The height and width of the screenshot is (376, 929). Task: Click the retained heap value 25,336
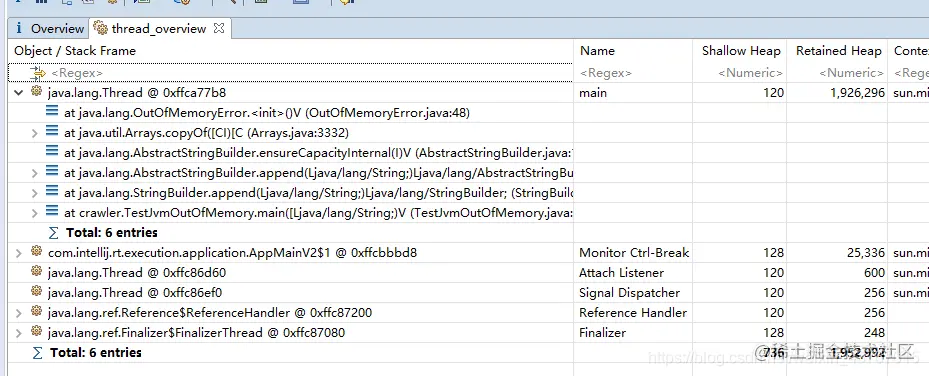(866, 253)
